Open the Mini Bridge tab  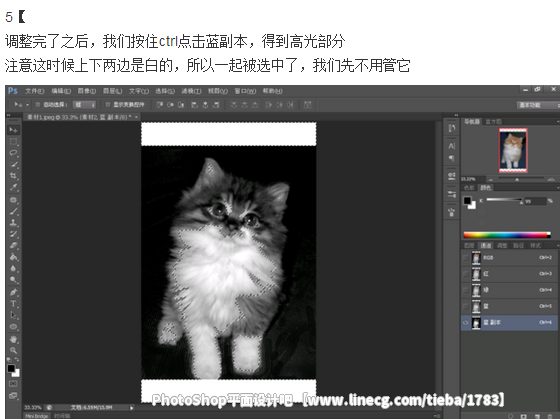[x=36, y=416]
